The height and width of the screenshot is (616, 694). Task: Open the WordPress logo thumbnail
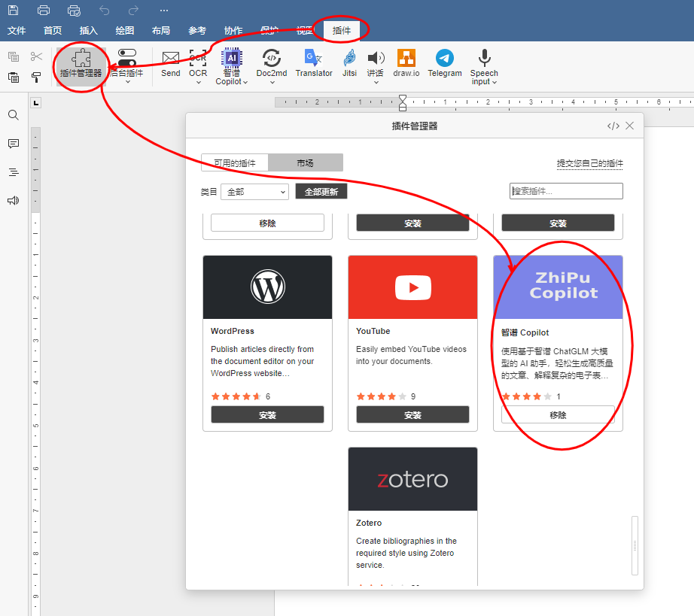pos(267,287)
